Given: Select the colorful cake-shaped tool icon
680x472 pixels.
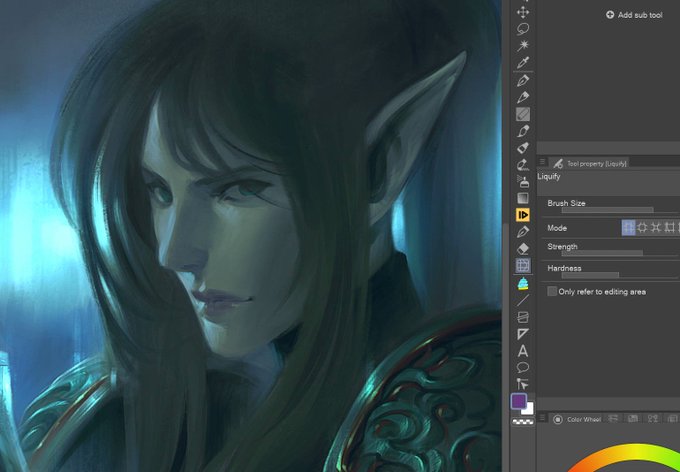Looking at the screenshot, I should click(523, 283).
